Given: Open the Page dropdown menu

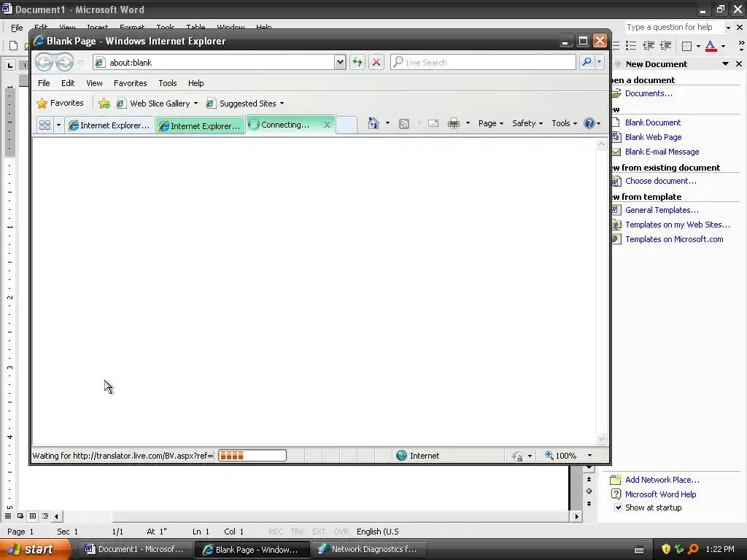Looking at the screenshot, I should pos(491,123).
